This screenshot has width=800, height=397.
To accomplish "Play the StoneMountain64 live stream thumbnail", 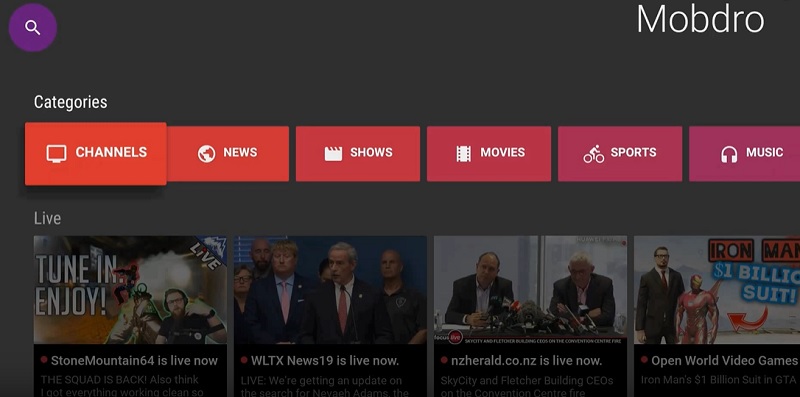I will click(x=130, y=290).
